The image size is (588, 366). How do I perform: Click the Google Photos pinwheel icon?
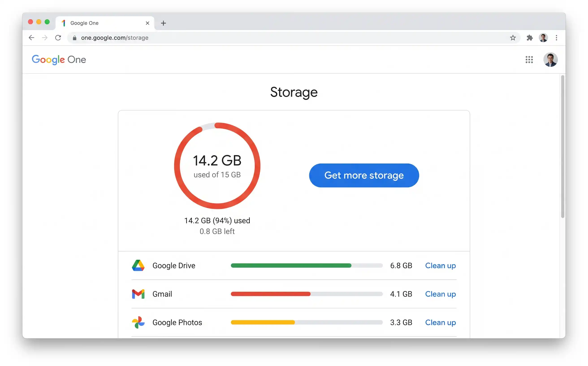(138, 322)
